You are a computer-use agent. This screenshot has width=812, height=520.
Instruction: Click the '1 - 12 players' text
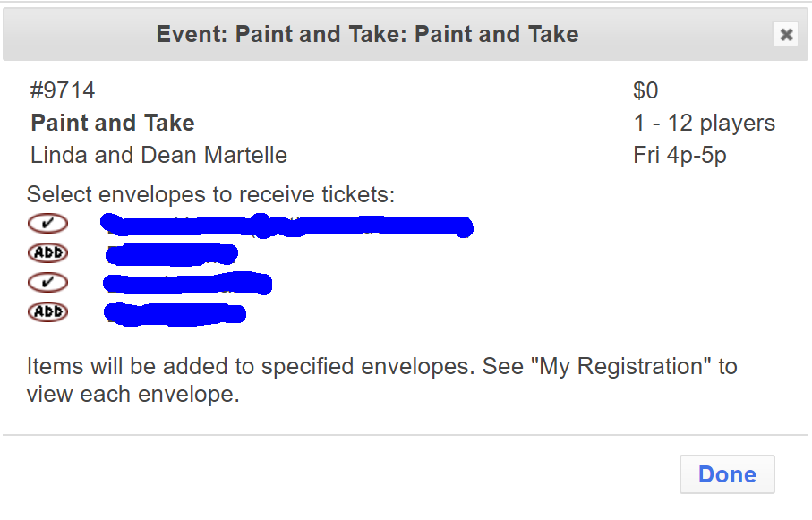point(705,124)
